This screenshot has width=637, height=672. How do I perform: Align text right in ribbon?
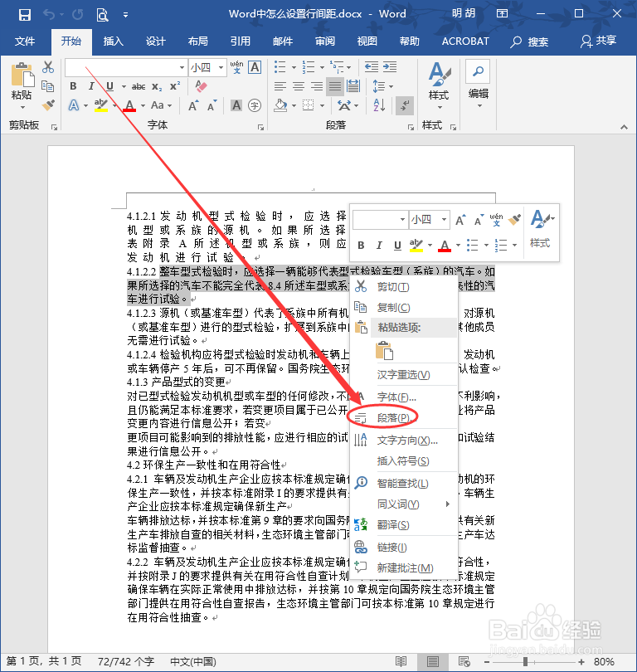coord(317,86)
